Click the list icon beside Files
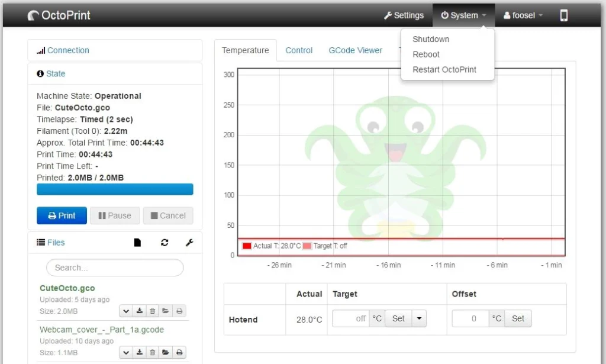 coord(41,242)
